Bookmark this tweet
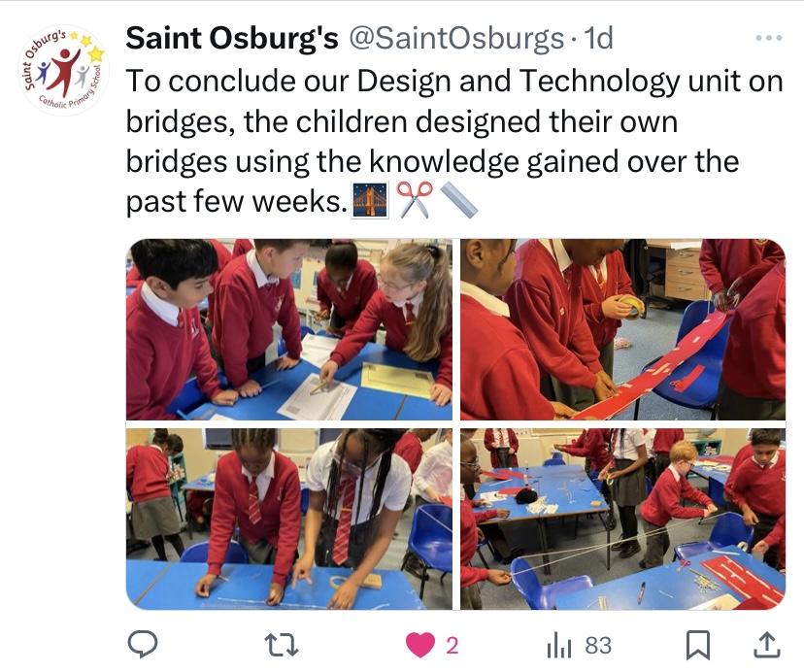The image size is (804, 672). pos(698,645)
